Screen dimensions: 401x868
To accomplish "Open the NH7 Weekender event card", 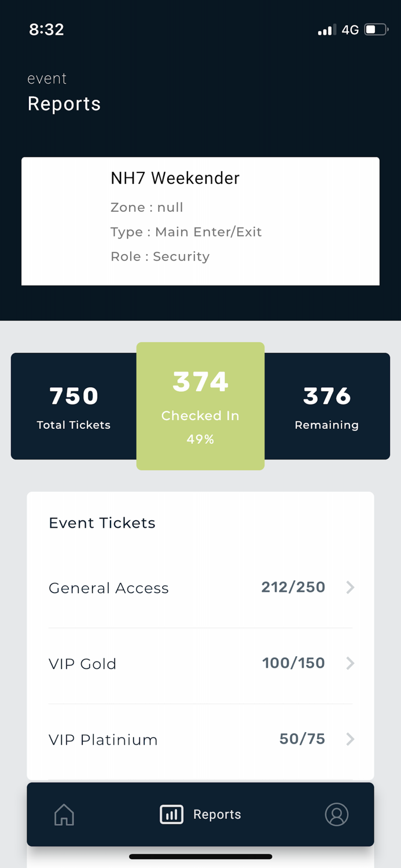I will (200, 221).
